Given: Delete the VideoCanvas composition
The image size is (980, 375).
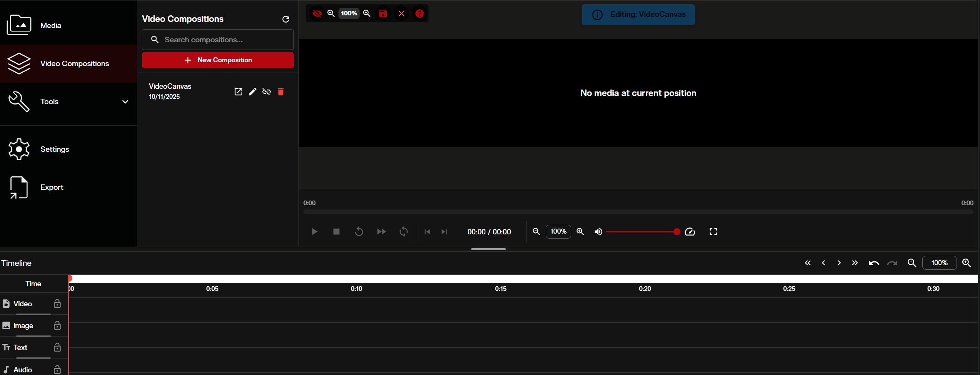Looking at the screenshot, I should pos(281,92).
